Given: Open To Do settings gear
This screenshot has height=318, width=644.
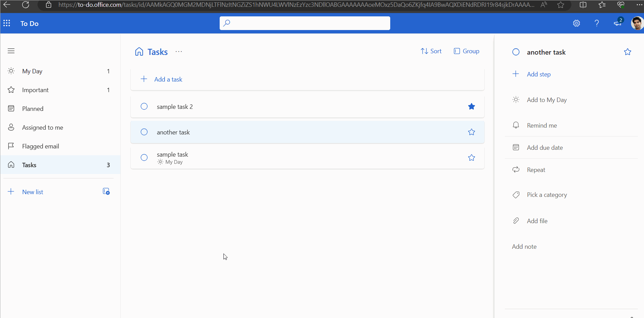Looking at the screenshot, I should (x=576, y=23).
